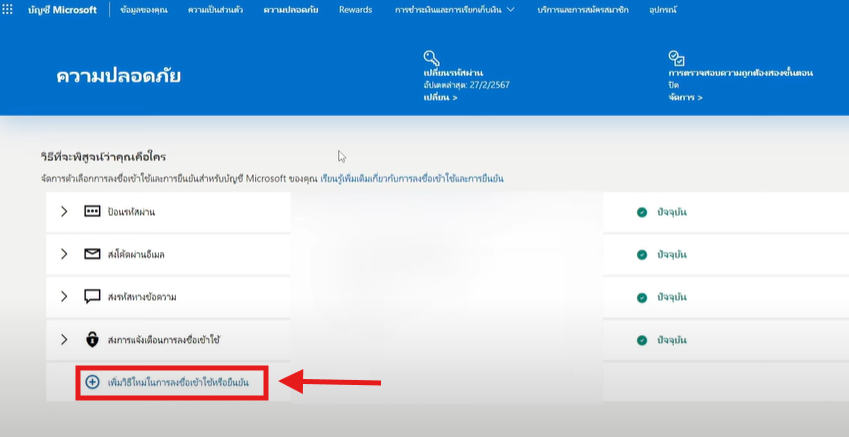
Task: Click the เปลี่ยน > link under password
Action: (440, 98)
